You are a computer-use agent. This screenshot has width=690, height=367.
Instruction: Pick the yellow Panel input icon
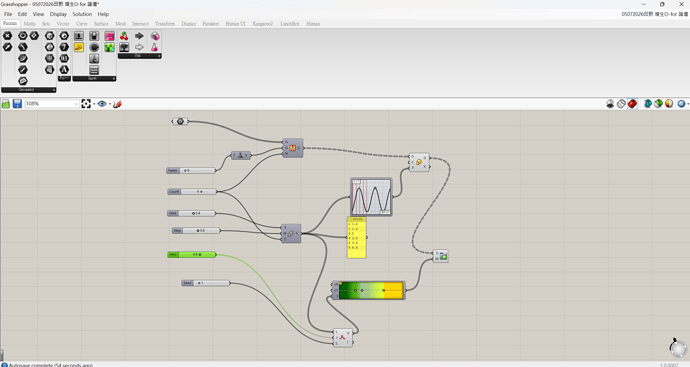pos(79,47)
